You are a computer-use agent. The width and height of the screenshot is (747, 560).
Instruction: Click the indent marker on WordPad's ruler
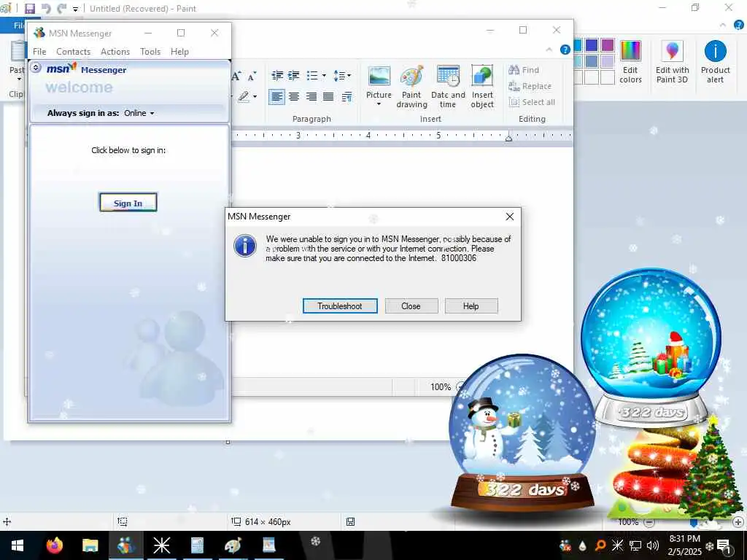click(508, 137)
